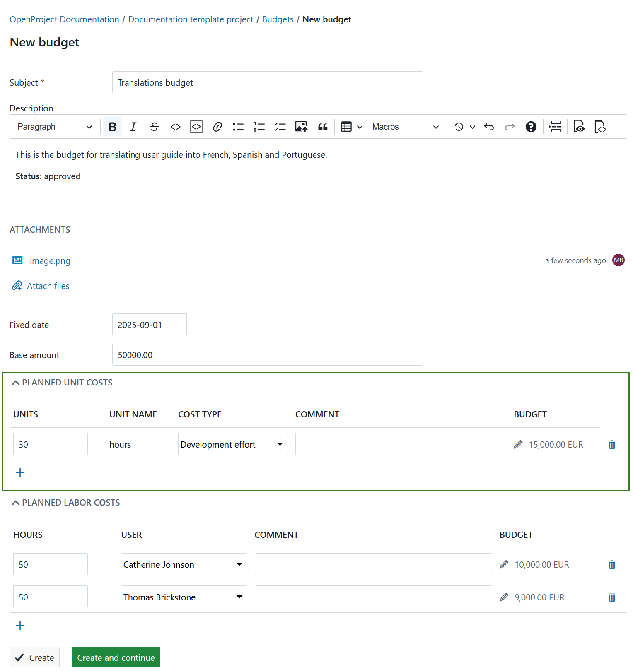Open the editor help icon
633x672 pixels.
[531, 127]
